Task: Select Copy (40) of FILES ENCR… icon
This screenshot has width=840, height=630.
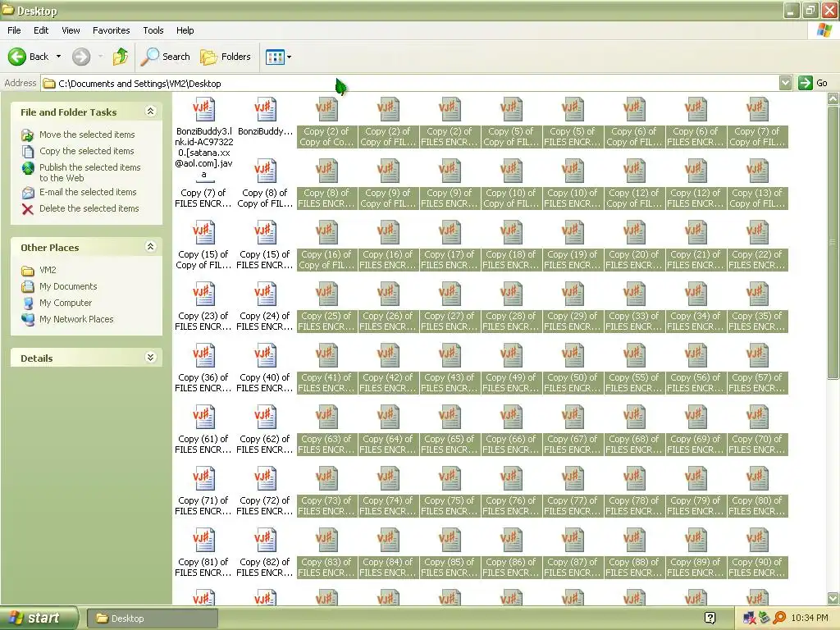Action: coord(265,356)
